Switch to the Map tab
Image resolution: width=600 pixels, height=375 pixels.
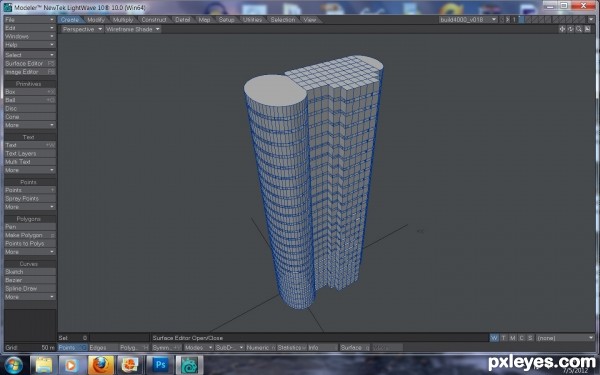coord(204,20)
